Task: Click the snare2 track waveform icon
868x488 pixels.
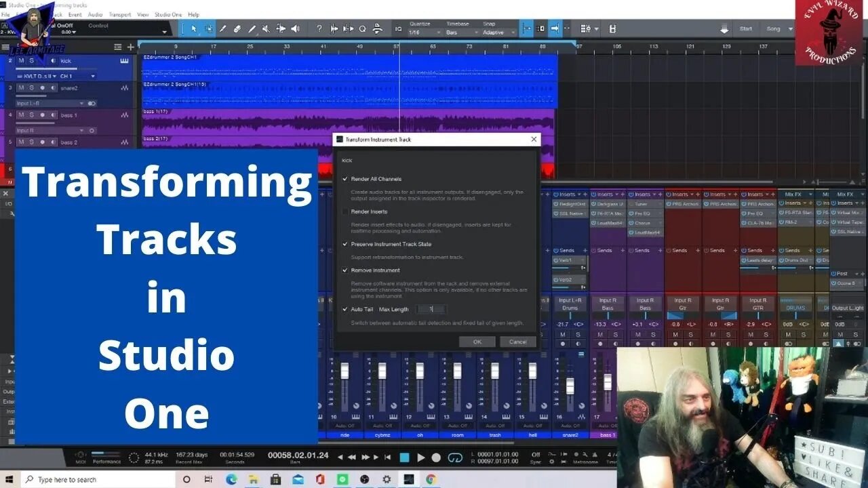Action: [125, 87]
